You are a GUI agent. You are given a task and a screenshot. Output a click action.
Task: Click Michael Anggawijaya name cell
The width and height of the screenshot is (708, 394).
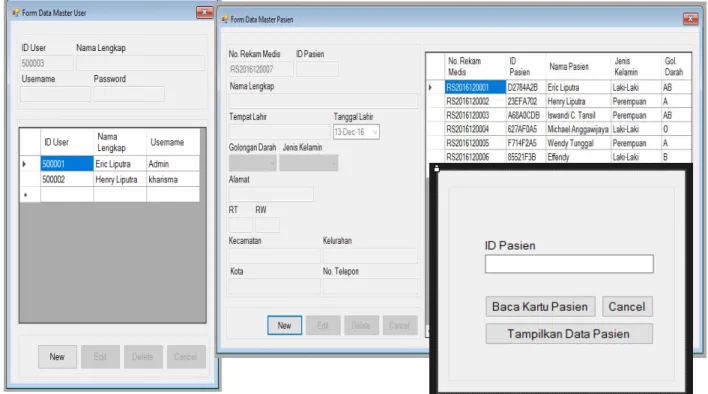(x=578, y=129)
